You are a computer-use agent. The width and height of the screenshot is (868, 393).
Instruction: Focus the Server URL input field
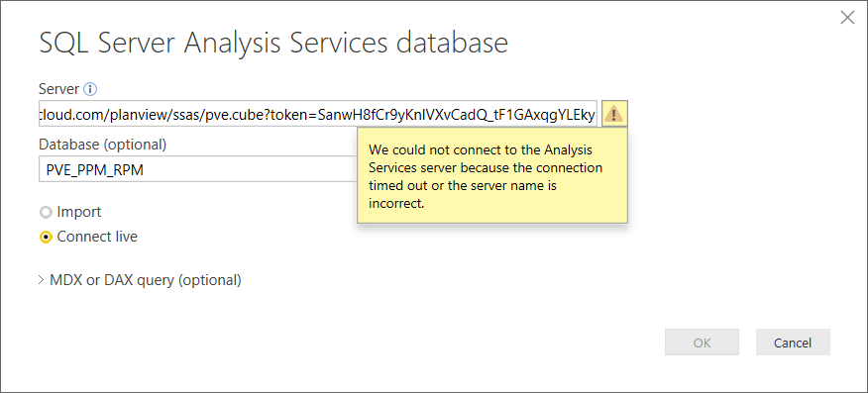(x=318, y=114)
